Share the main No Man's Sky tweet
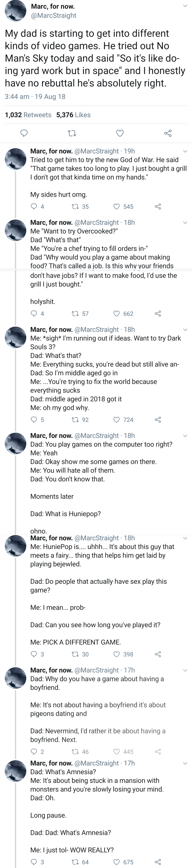The image size is (192, 868). (168, 133)
